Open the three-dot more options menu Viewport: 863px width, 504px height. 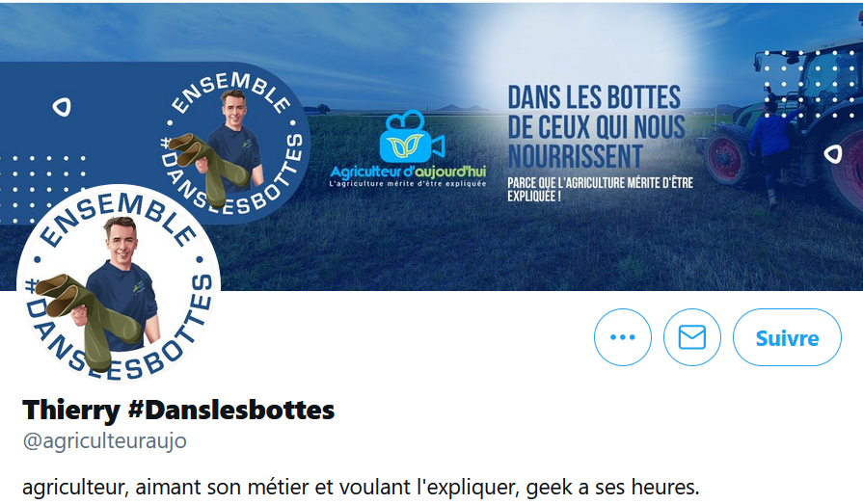(623, 337)
